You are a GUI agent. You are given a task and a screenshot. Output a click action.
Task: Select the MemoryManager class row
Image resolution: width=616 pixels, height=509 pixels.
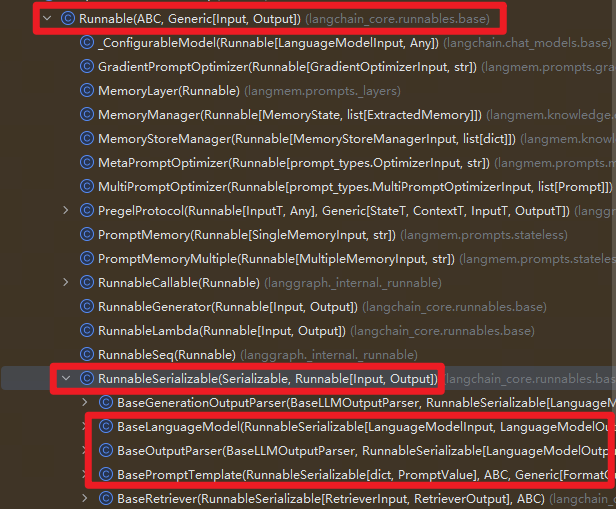[308, 114]
